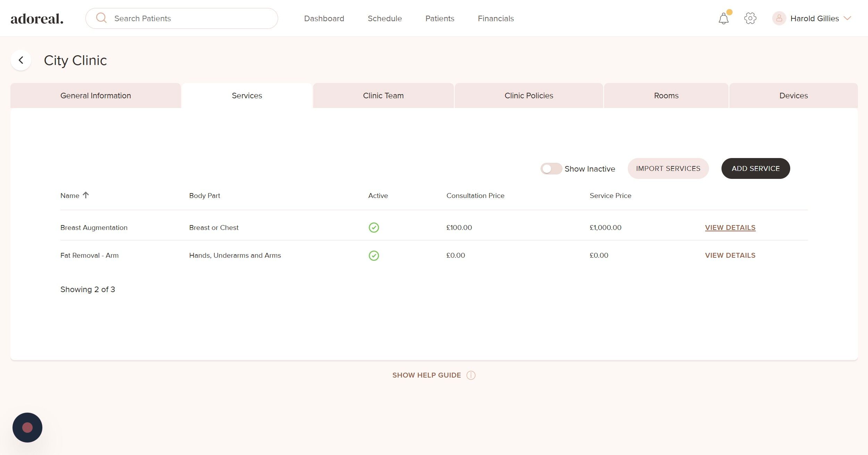
Task: Sort by Name column arrow
Action: click(86, 195)
